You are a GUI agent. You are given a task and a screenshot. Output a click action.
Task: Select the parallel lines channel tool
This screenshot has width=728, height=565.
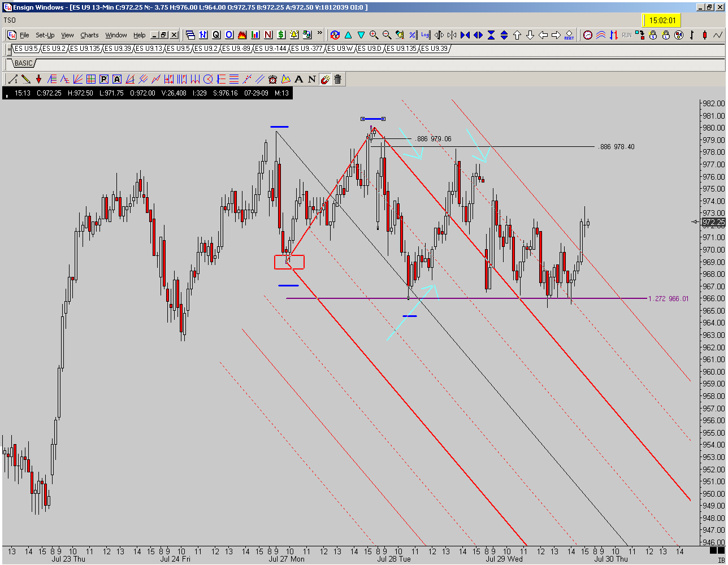pyautogui.click(x=259, y=79)
